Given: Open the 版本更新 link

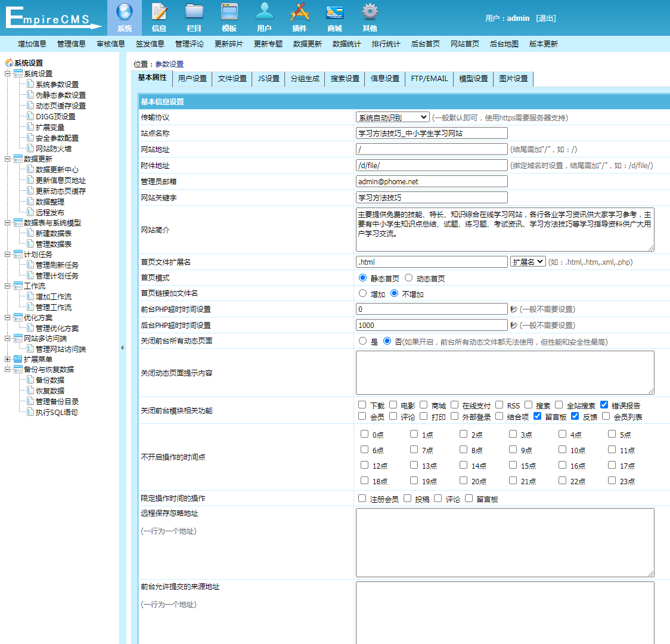Looking at the screenshot, I should click(x=543, y=44).
